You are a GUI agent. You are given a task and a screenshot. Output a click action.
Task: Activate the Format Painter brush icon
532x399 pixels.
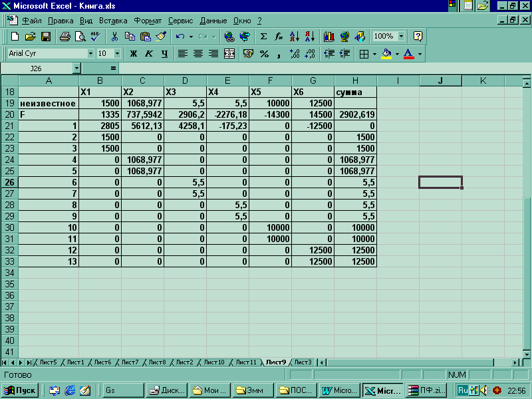(x=161, y=37)
